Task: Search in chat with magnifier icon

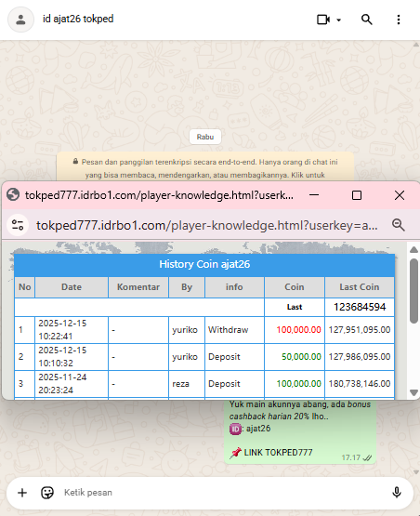Action: [367, 20]
